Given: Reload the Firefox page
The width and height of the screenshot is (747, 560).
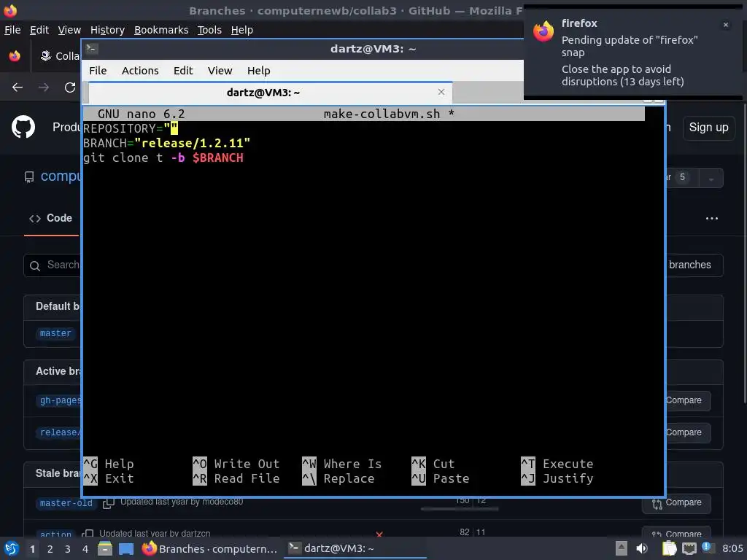Looking at the screenshot, I should click(70, 87).
